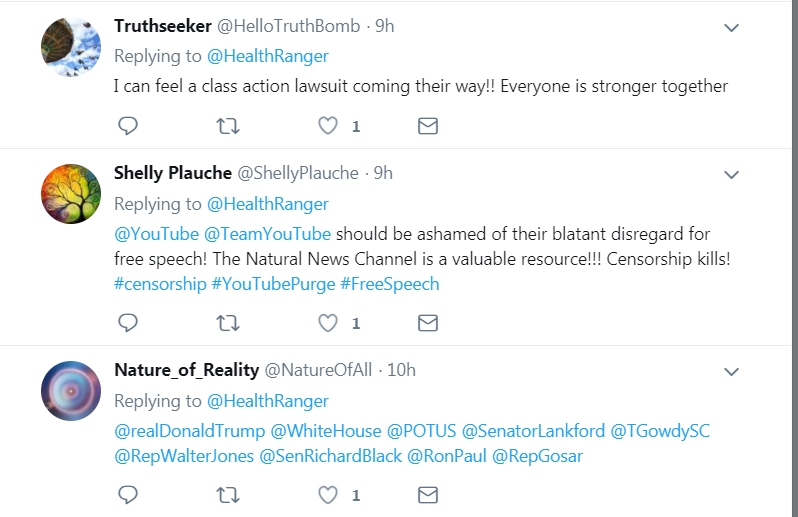Share Shelly Plauche's tweet by message icon
Image resolution: width=798 pixels, height=517 pixels.
427,323
